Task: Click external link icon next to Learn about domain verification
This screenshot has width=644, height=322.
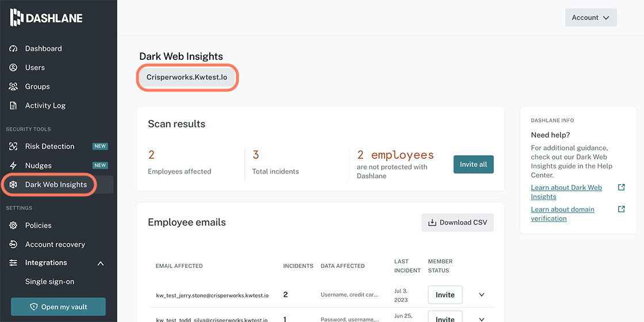Action: 622,209
